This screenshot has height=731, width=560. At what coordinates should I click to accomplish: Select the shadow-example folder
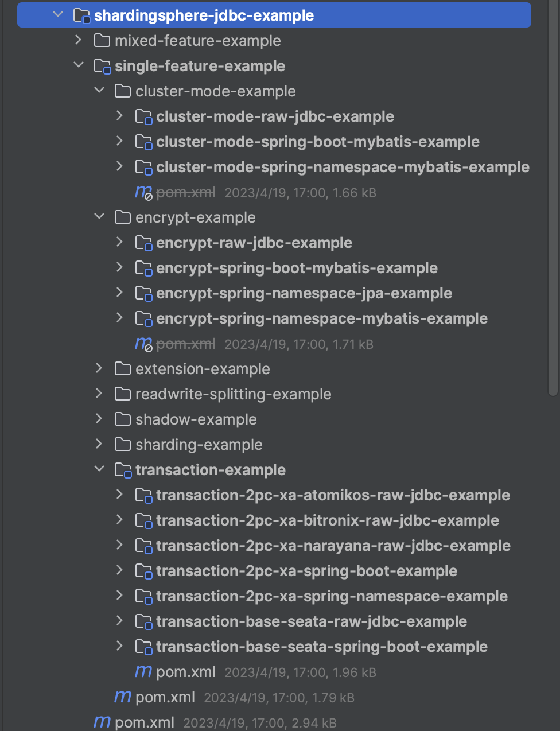pyautogui.click(x=196, y=419)
